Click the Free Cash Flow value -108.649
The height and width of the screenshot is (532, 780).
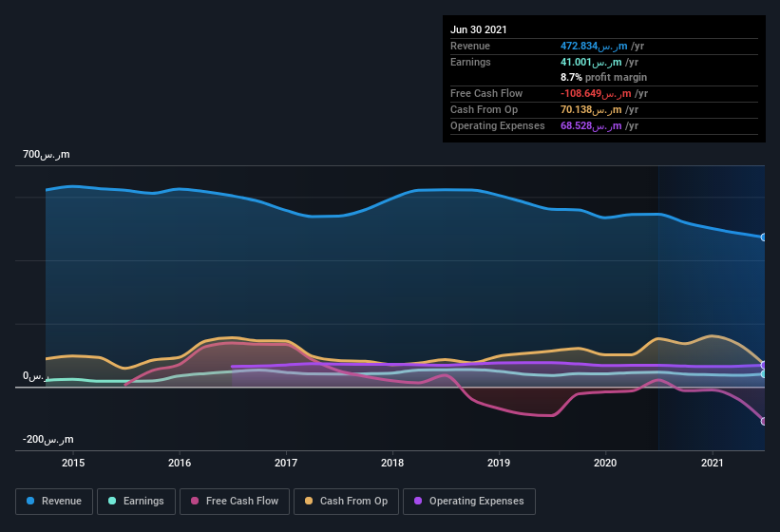(596, 93)
